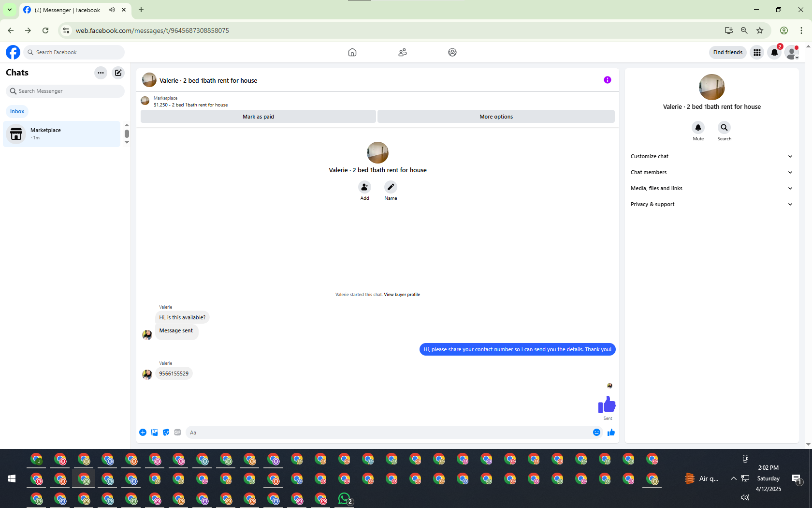
Task: Open the Marketplace listing $1,250 link
Action: 190,105
